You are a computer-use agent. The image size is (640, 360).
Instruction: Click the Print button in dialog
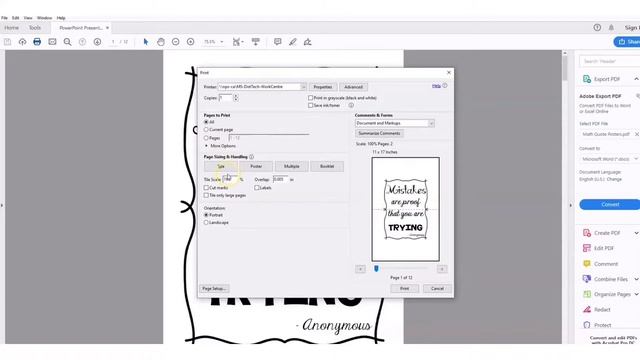coord(404,289)
